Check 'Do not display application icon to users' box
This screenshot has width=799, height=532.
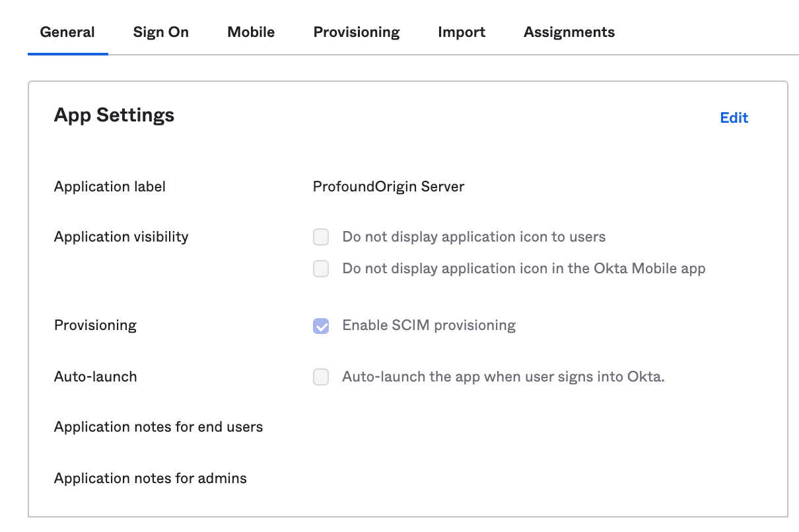(x=321, y=237)
